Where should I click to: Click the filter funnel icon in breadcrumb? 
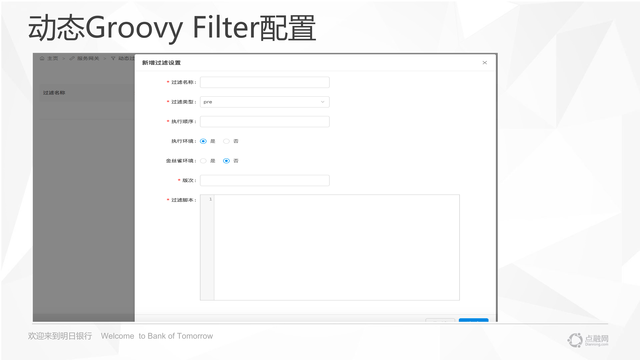tap(113, 58)
